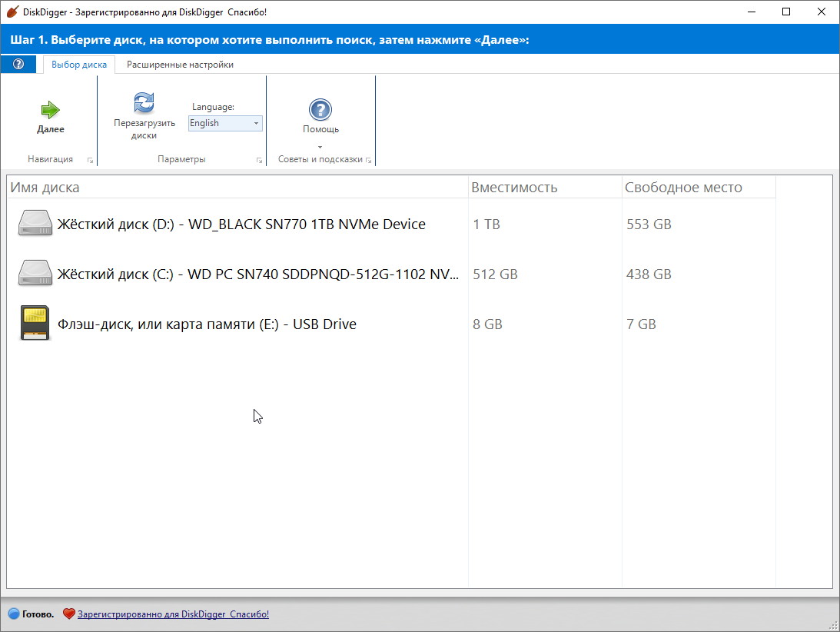Click the blue Готово status indicator
Image resolution: width=840 pixels, height=632 pixels.
(14, 614)
